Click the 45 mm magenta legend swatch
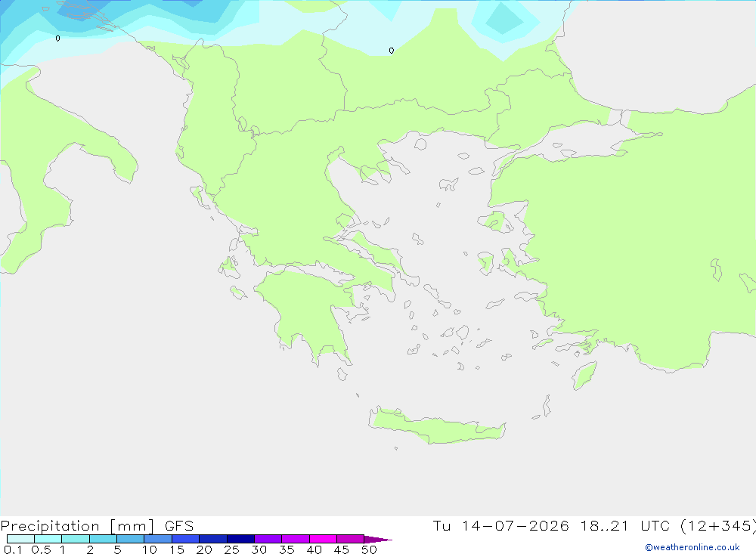 pos(350,539)
